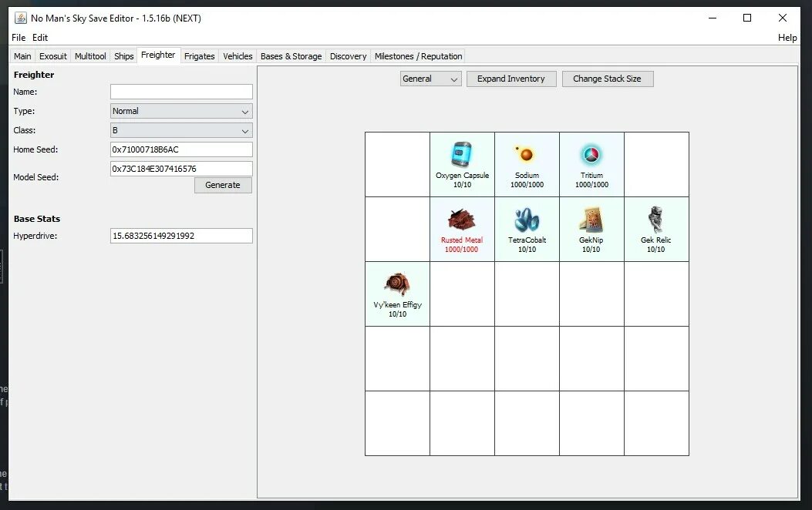This screenshot has width=812, height=510.
Task: Select the Freighter tab
Action: pos(158,55)
